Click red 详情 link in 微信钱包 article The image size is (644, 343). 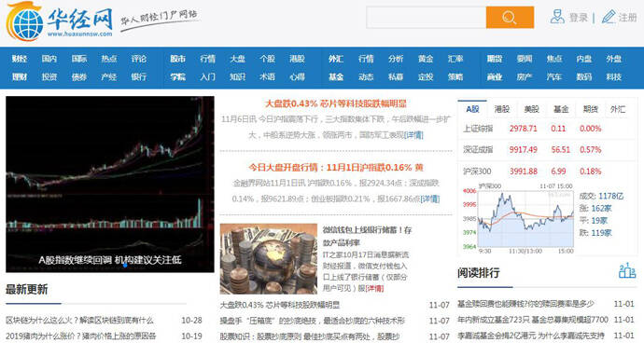pos(374,288)
